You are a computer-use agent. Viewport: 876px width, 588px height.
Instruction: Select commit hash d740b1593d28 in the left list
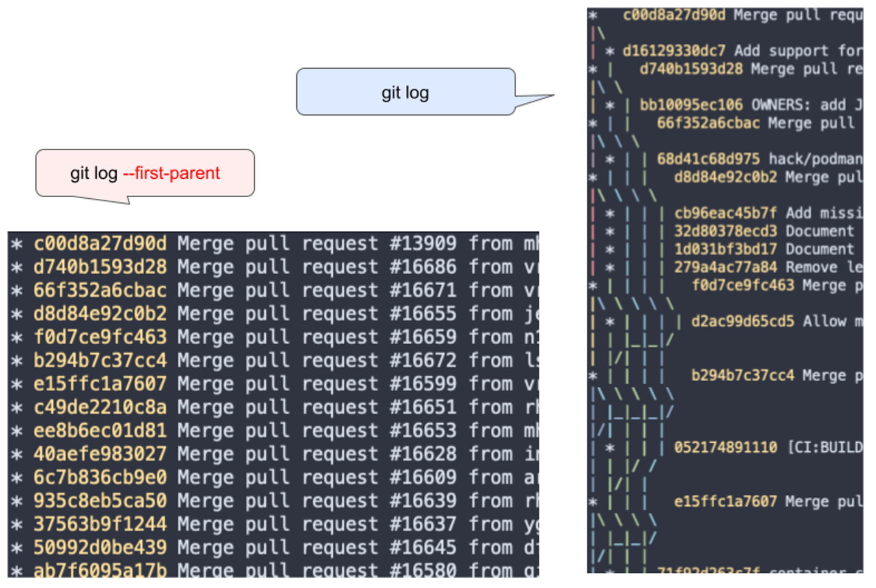coord(100,267)
